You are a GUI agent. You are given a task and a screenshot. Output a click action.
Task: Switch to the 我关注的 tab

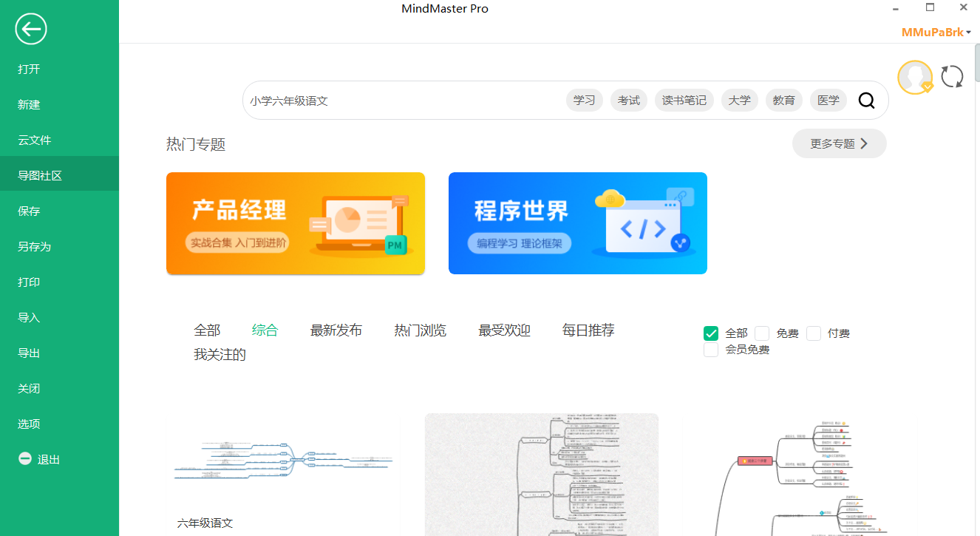[x=220, y=355]
